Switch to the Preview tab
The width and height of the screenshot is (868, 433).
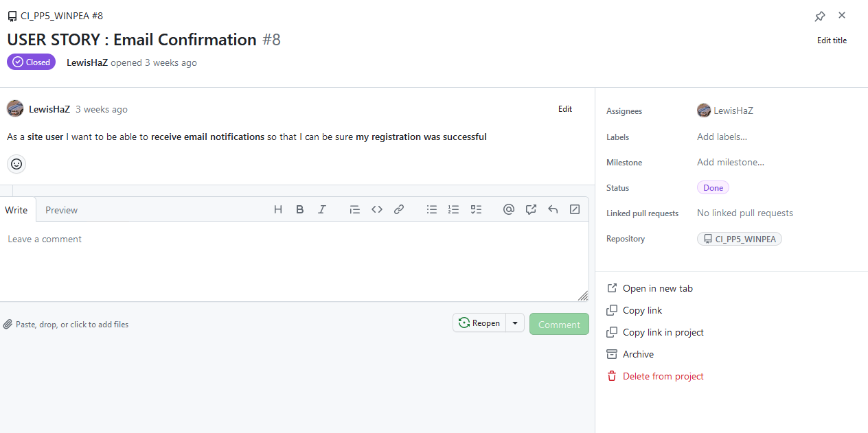pos(61,210)
